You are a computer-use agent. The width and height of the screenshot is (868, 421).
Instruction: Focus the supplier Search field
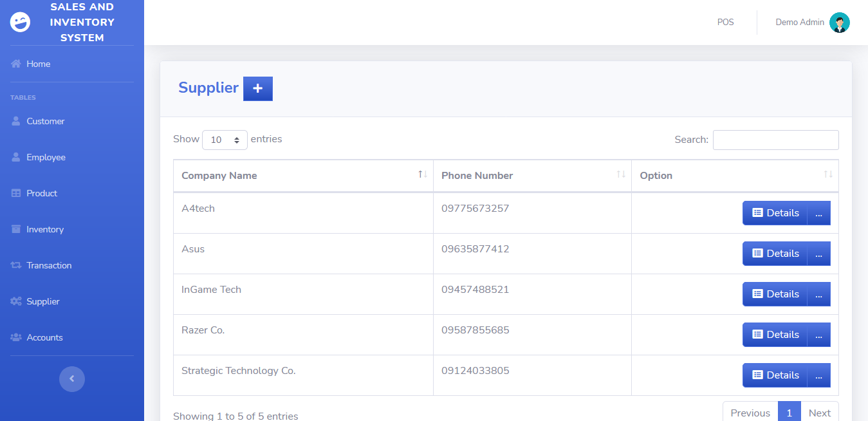pos(776,140)
